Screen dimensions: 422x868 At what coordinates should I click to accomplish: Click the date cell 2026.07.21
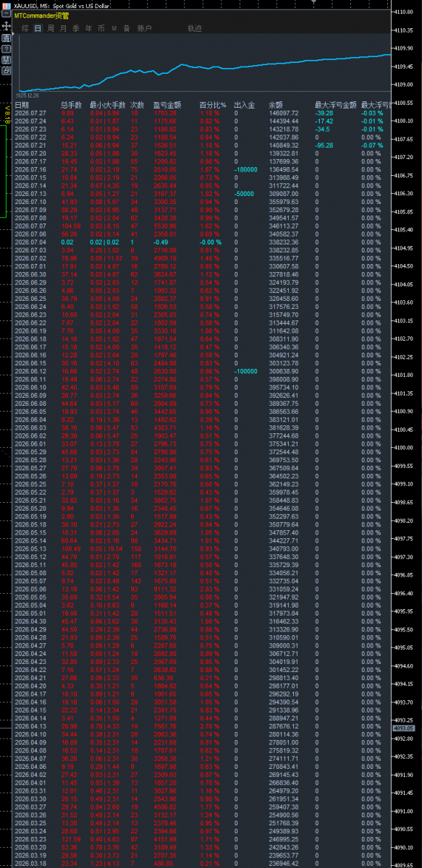(x=30, y=144)
